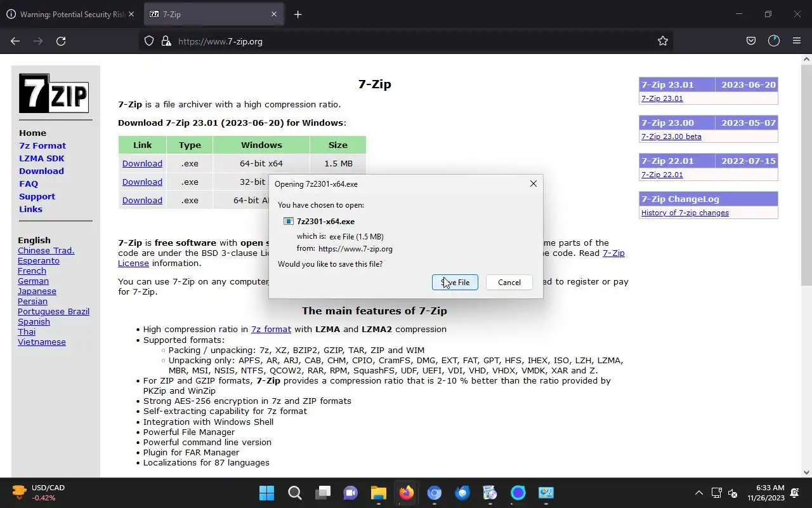Open the Thunderbird taskbar icon
The image size is (812, 508).
tap(462, 493)
